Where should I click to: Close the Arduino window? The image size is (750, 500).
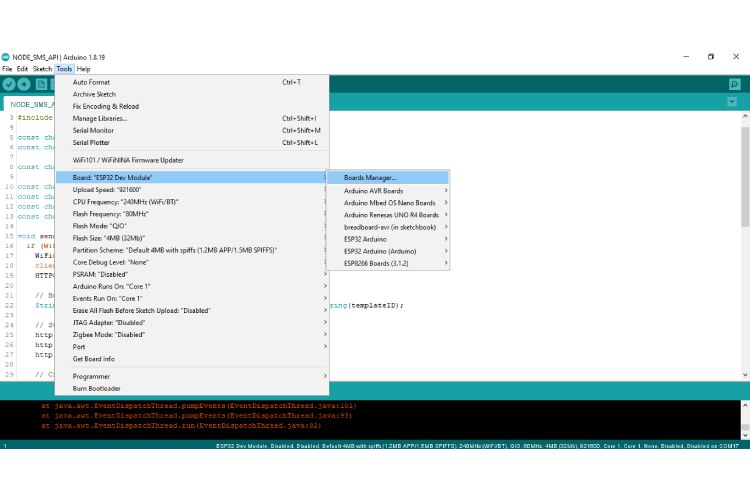tap(736, 56)
